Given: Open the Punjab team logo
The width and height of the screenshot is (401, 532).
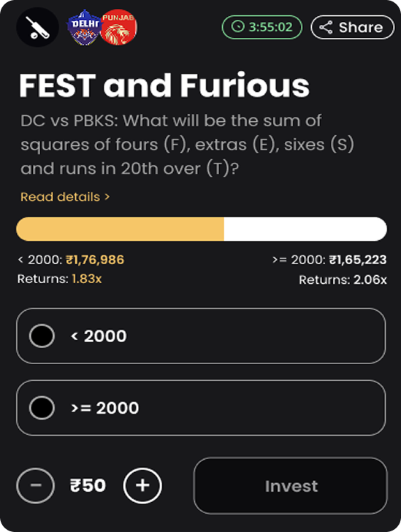Looking at the screenshot, I should click(119, 27).
